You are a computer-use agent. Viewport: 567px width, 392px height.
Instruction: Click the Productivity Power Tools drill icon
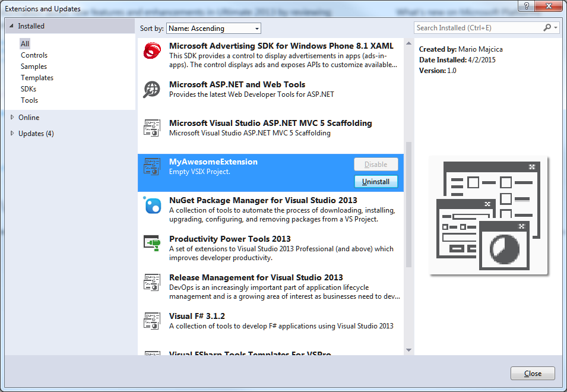click(x=152, y=244)
